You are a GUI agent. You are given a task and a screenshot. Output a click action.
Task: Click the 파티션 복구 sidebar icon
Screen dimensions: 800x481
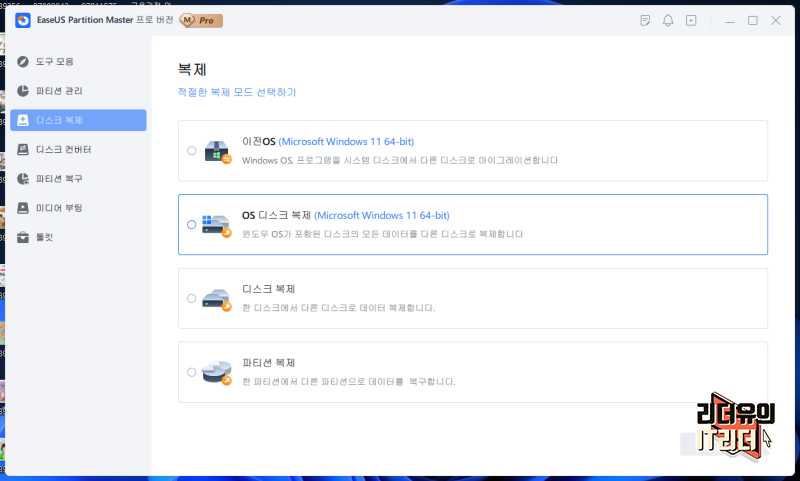[x=23, y=179]
